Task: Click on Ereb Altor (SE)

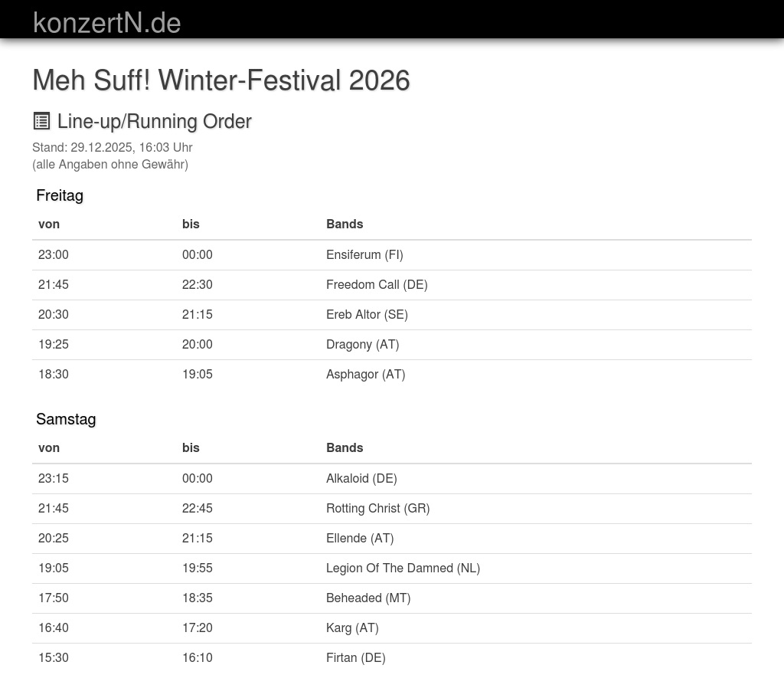Action: pos(367,315)
